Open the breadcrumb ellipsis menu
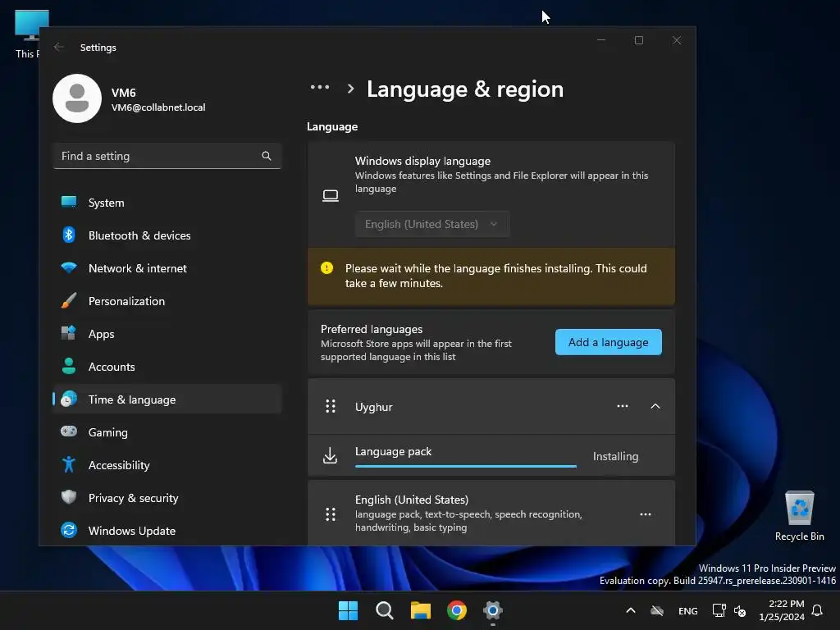The height and width of the screenshot is (630, 840). (320, 87)
